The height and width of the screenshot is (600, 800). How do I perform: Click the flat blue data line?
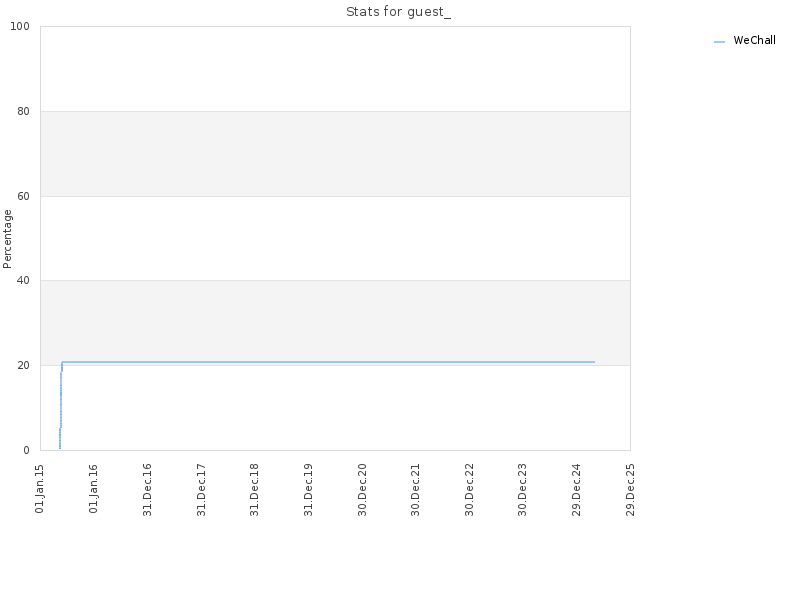tap(328, 362)
